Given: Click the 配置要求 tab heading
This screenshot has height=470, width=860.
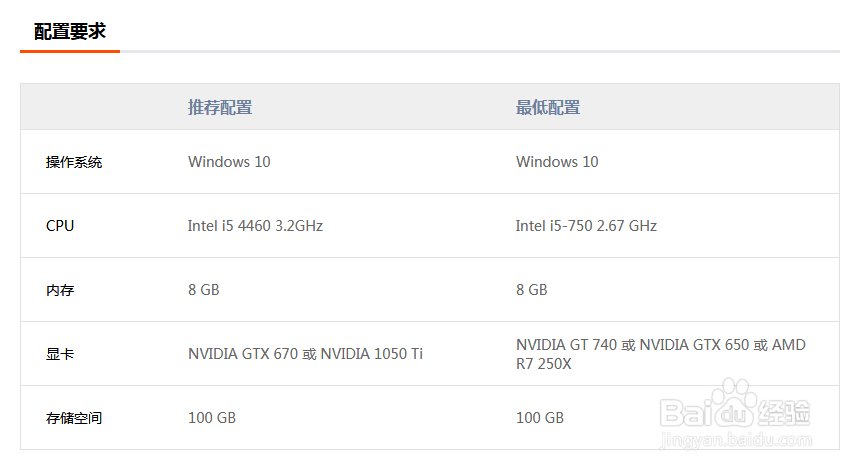Looking at the screenshot, I should (x=70, y=31).
